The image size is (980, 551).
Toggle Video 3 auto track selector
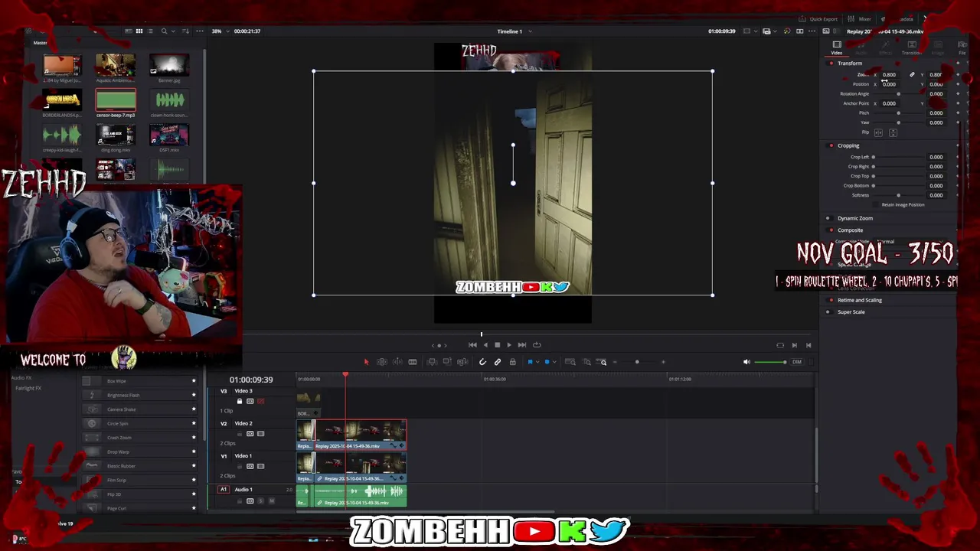[250, 401]
